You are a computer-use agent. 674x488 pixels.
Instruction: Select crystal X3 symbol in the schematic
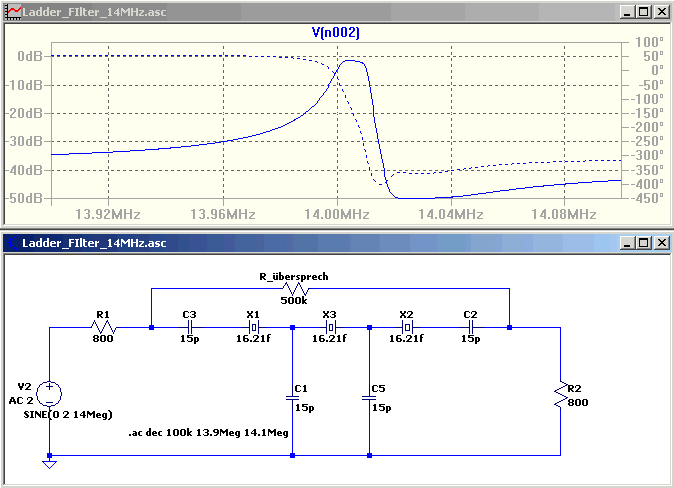tap(330, 328)
